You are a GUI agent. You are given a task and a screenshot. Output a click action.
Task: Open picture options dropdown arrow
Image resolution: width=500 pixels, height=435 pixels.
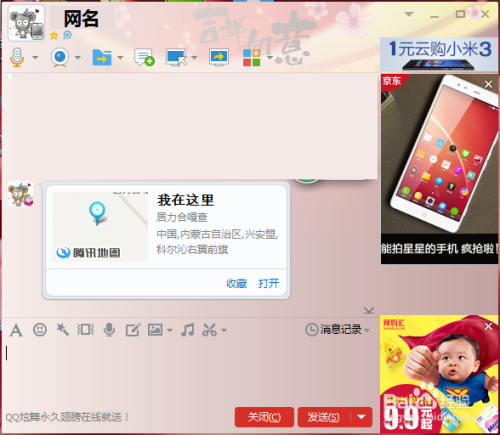pyautogui.click(x=169, y=330)
